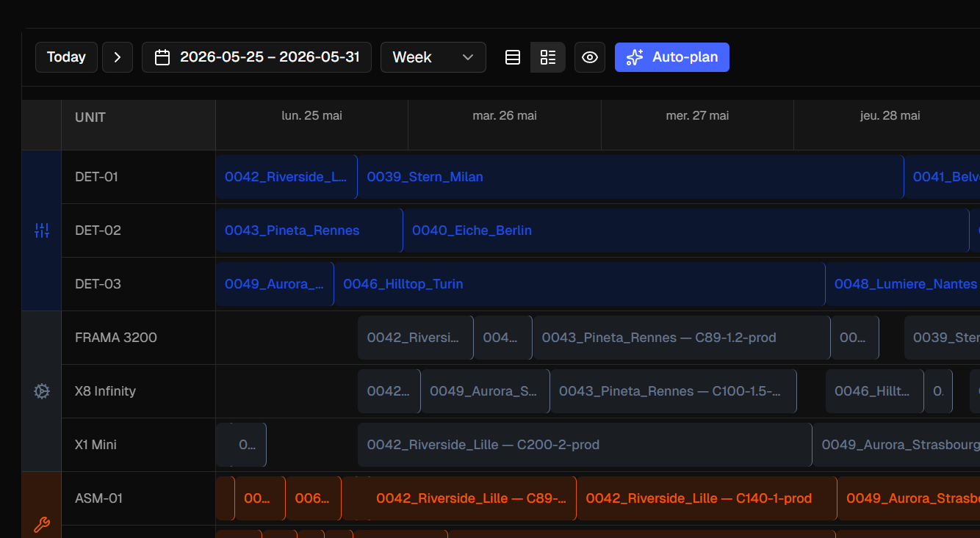Open 0049_Aurora_Strasb task on ASM-01
Viewport: 980px width, 538px height.
point(909,498)
